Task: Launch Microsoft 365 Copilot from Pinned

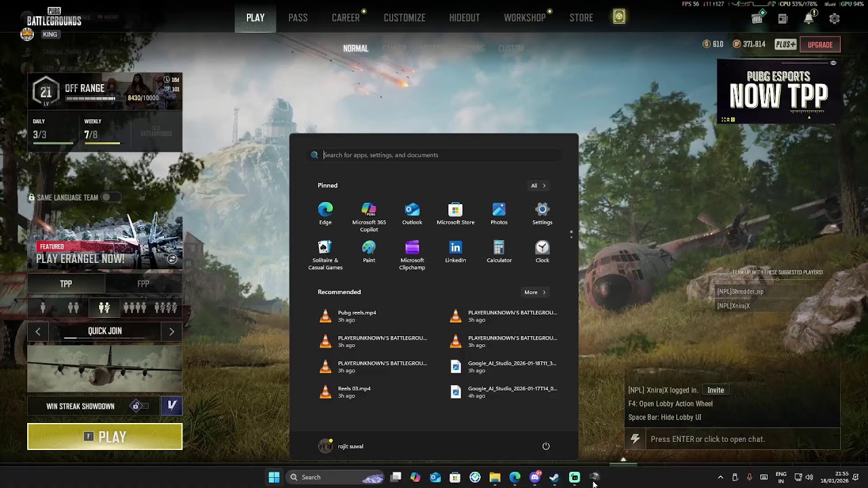Action: click(369, 217)
